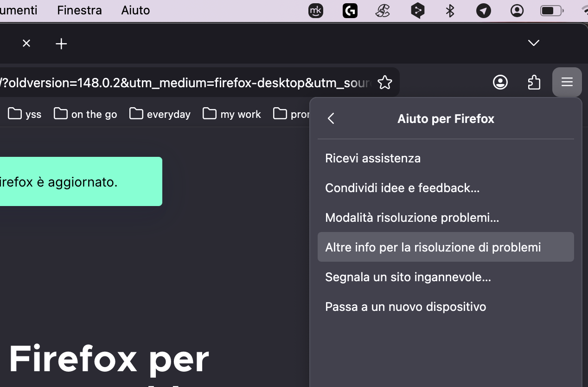Click the location services arrow in the menu bar
The height and width of the screenshot is (387, 588).
[x=483, y=10]
